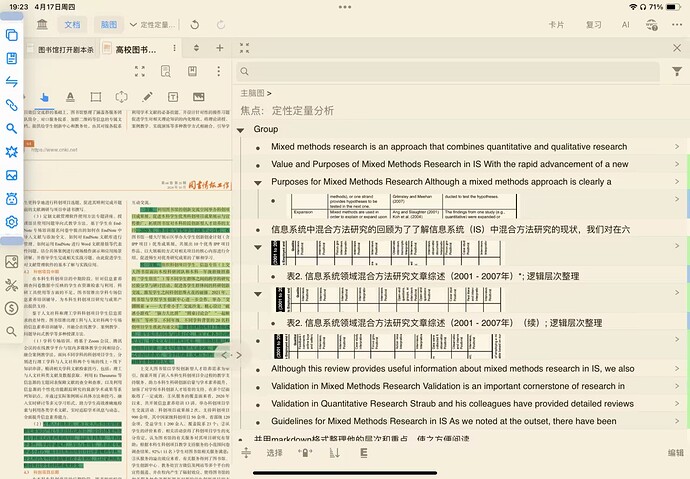
Task: Toggle the sort order icon in bottom bar
Action: point(334,453)
